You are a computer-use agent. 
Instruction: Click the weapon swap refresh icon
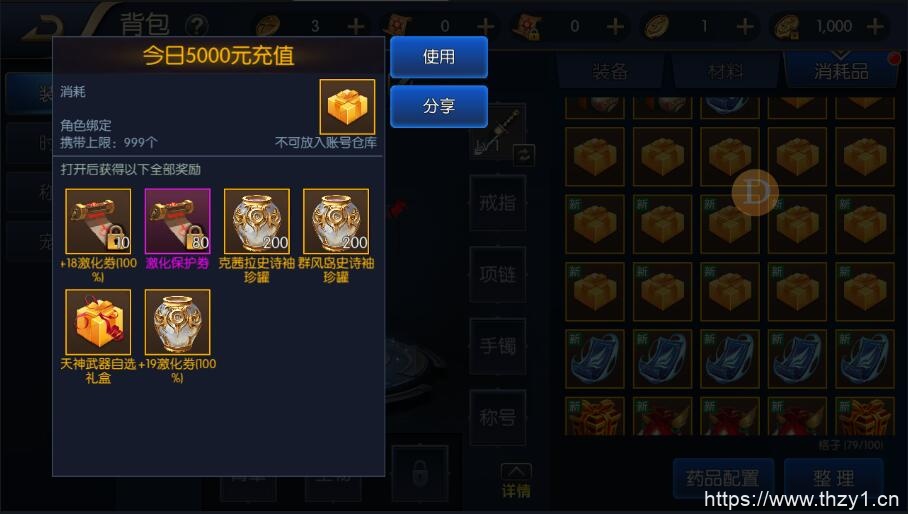(524, 155)
